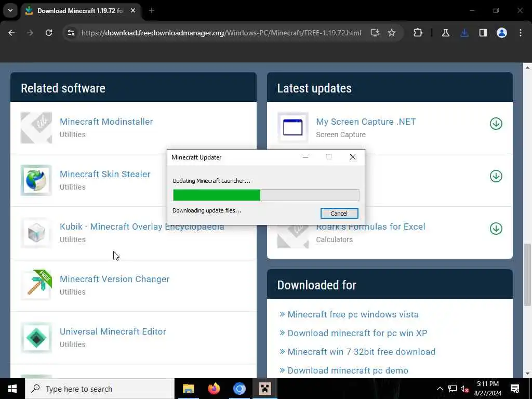Click download arrow in second Latest updates row
Screen dimensions: 532x399
click(496, 176)
